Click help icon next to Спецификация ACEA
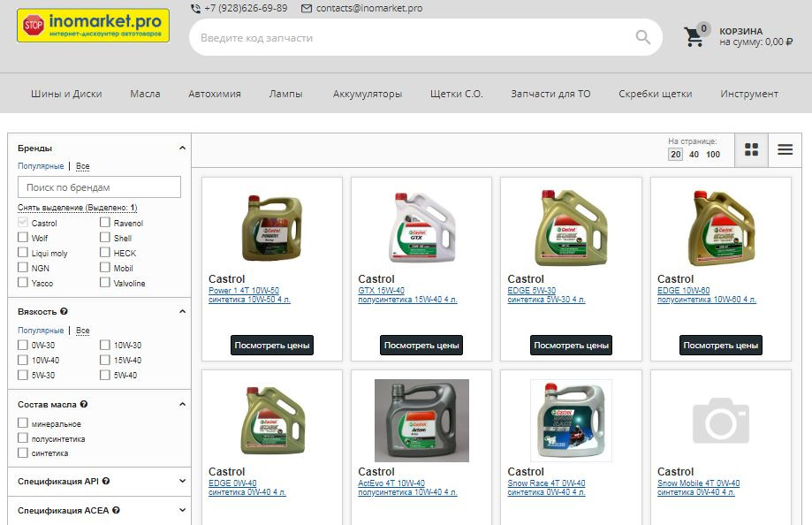Image resolution: width=812 pixels, height=525 pixels. 116,511
